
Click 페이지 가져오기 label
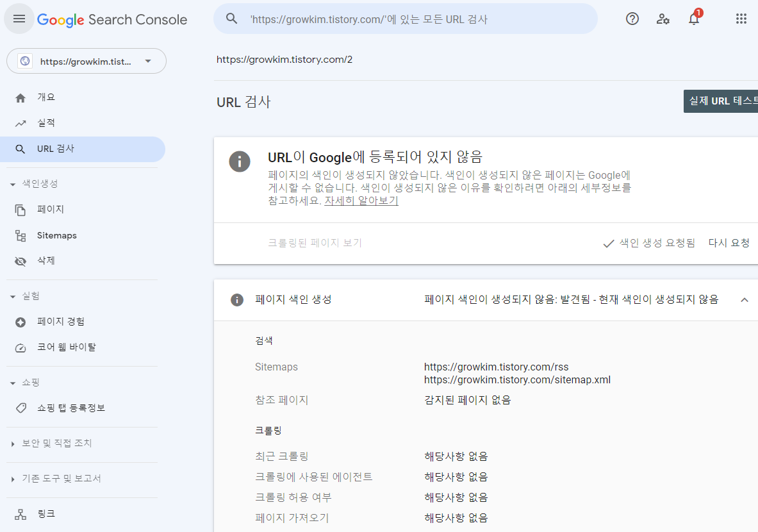click(292, 518)
